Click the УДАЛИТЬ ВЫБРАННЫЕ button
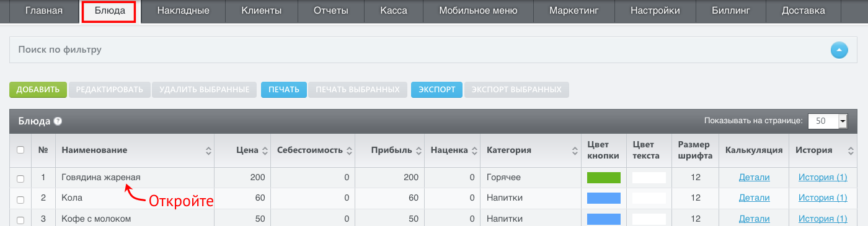This screenshot has height=226, width=868. [x=204, y=90]
